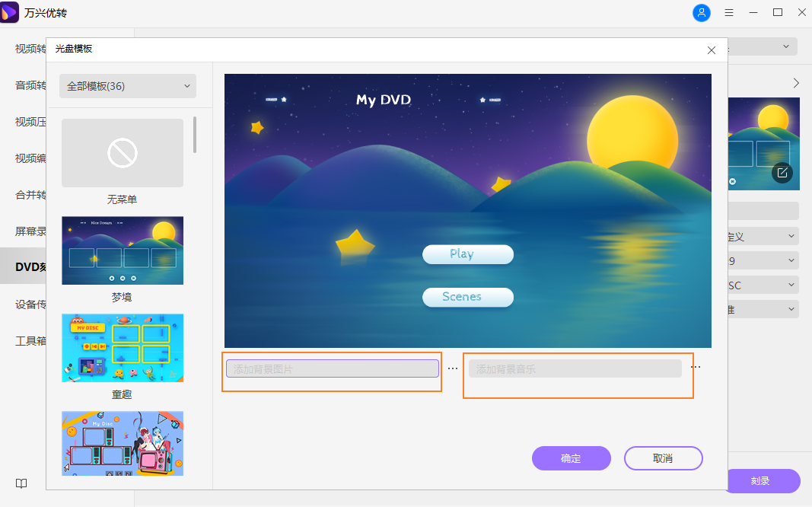Click browse dots beside 添加背景音乐 field
This screenshot has height=507, width=812.
[696, 368]
